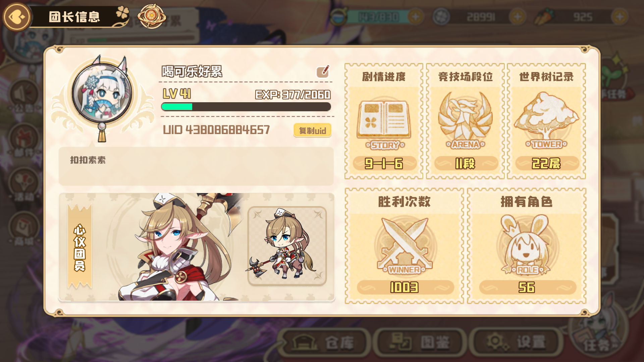Open the TOWER world tree record
Image resolution: width=644 pixels, height=362 pixels.
(546, 120)
